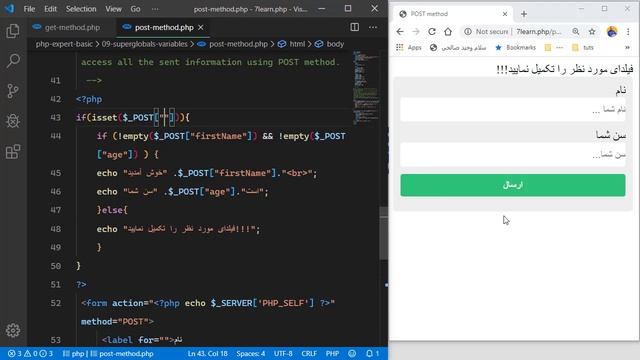This screenshot has height=360, width=640.
Task: Open the php-expert-basic breadcrumb
Action: point(64,44)
